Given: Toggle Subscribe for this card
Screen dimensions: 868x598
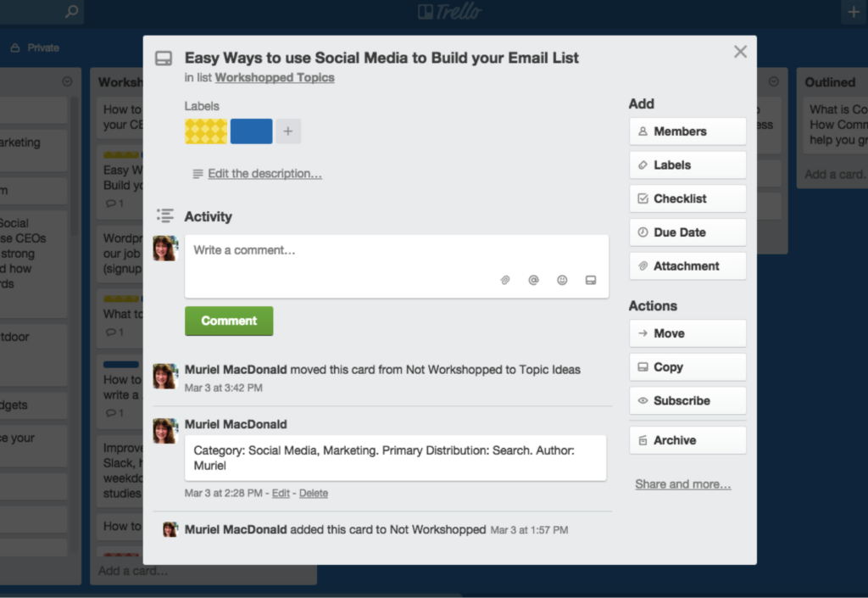Looking at the screenshot, I should (687, 400).
